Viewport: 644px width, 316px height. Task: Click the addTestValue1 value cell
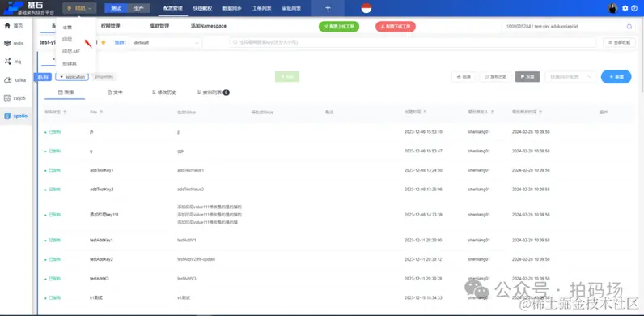click(191, 170)
